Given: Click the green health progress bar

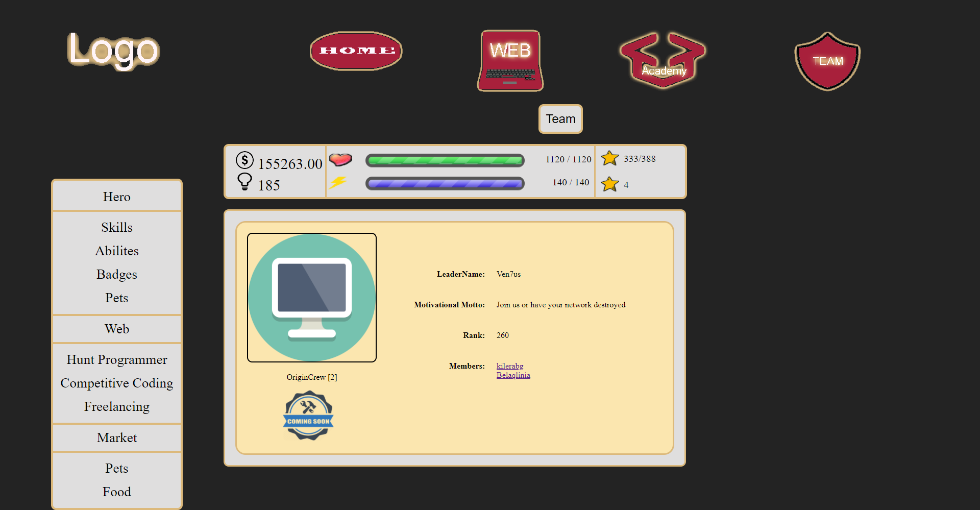Looking at the screenshot, I should (x=445, y=160).
